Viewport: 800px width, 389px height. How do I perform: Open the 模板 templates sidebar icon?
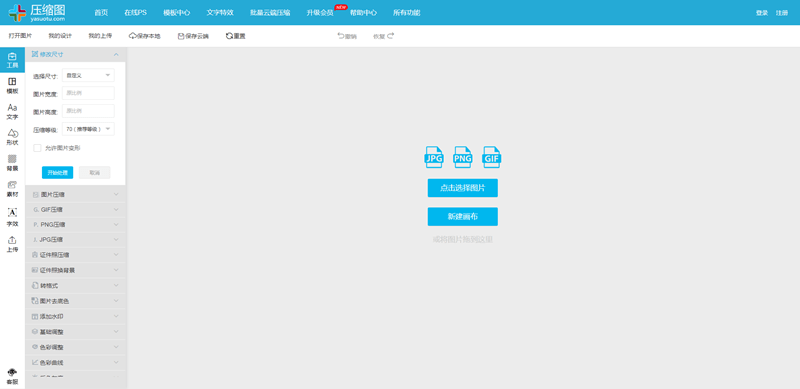(x=12, y=85)
